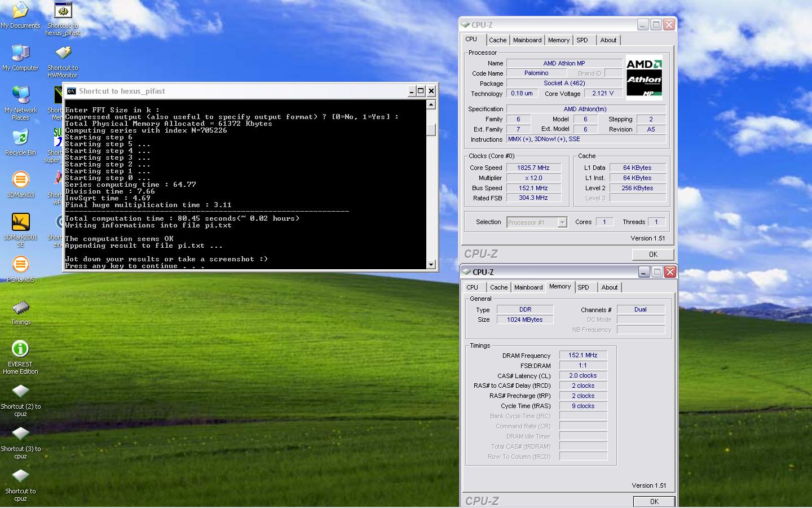Screen dimensions: 812x508
Task: Minimize the upper CPU-Z window
Action: 643,24
